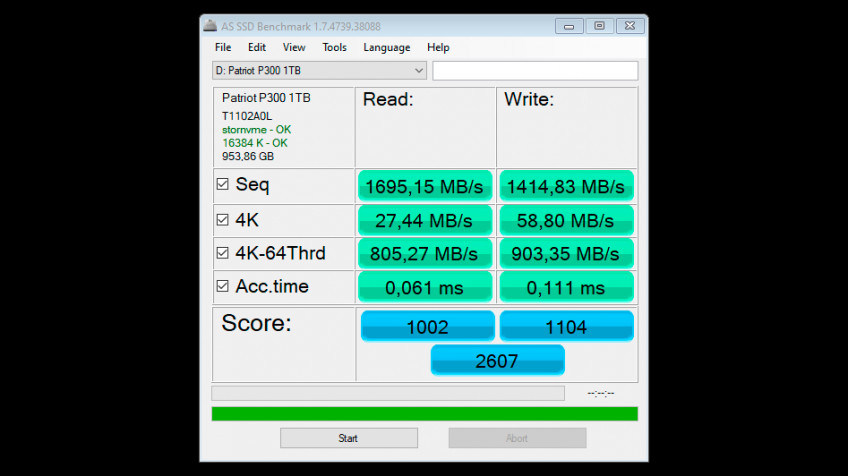The height and width of the screenshot is (476, 848).
Task: Click the 4K read result 27,44 MB/s
Action: coord(425,221)
